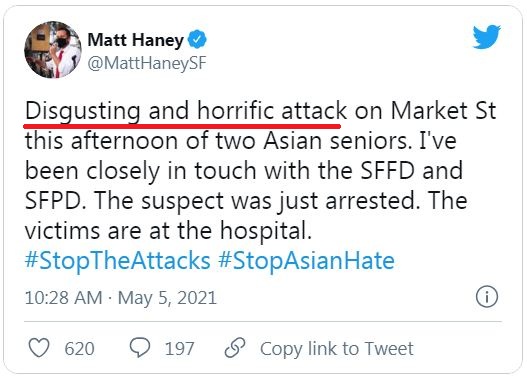Click the 197 replies count
This screenshot has height=379, width=527.
click(x=179, y=348)
